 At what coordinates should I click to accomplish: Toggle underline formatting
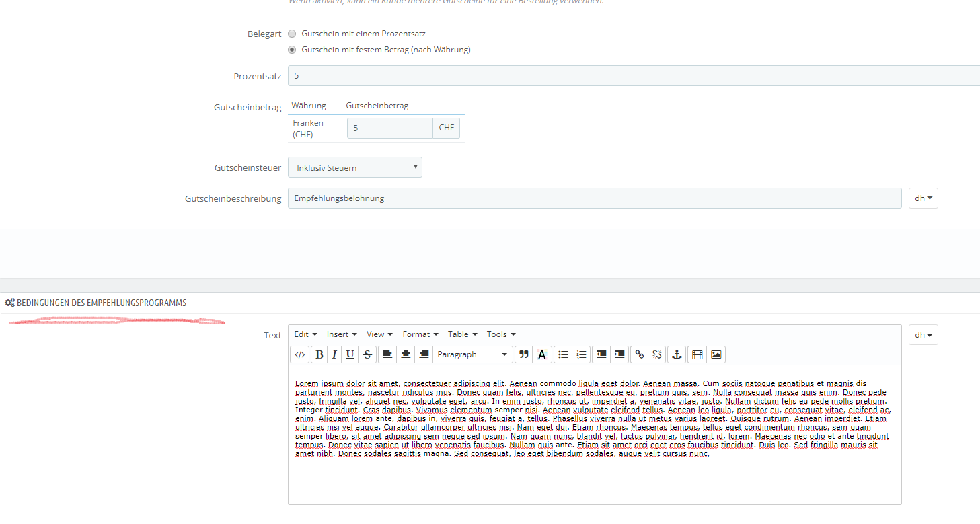(350, 354)
